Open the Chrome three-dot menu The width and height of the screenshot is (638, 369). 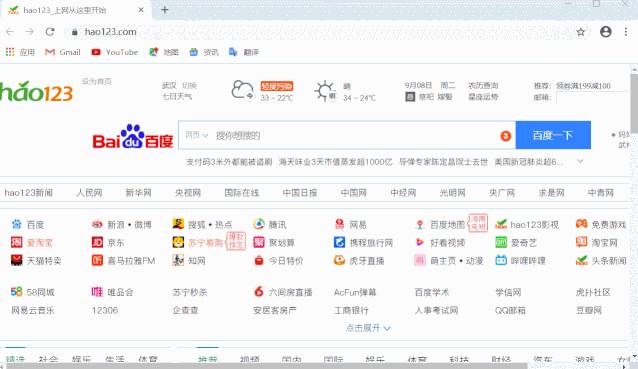click(626, 32)
